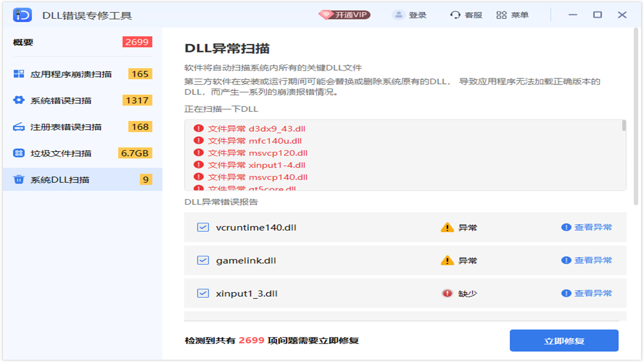This screenshot has width=644, height=362.
Task: Open 查看异常 for gamelink.dll
Action: 593,260
